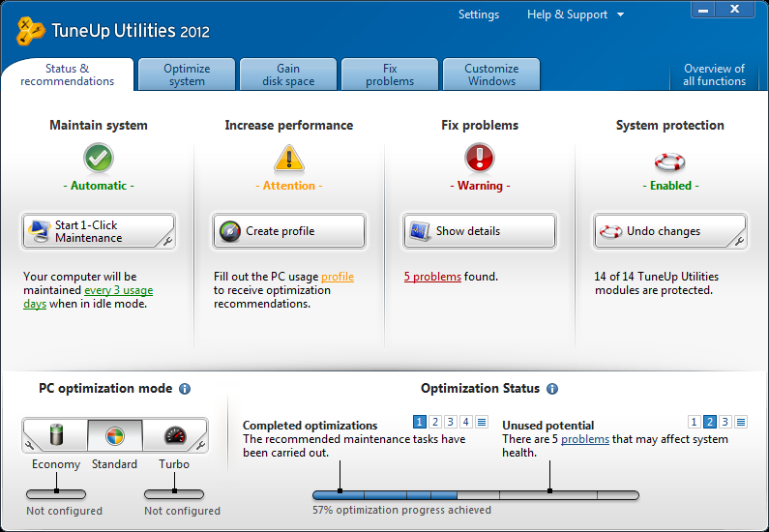Start 1-Click Maintenance

click(x=98, y=231)
